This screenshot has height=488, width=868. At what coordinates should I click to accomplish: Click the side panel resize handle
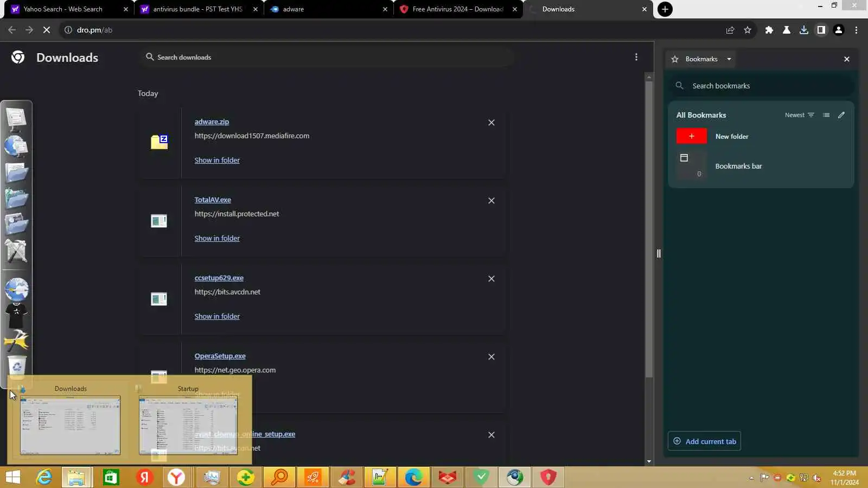click(x=659, y=253)
